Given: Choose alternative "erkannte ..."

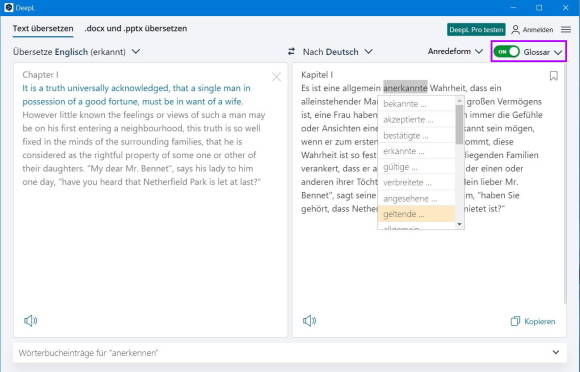Looking at the screenshot, I should [416, 151].
